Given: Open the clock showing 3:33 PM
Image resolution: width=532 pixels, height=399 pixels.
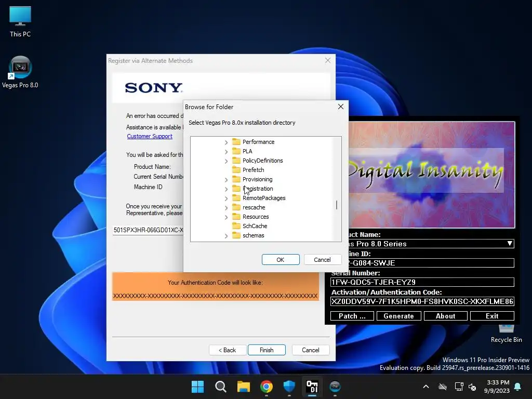Looking at the screenshot, I should (x=497, y=387).
